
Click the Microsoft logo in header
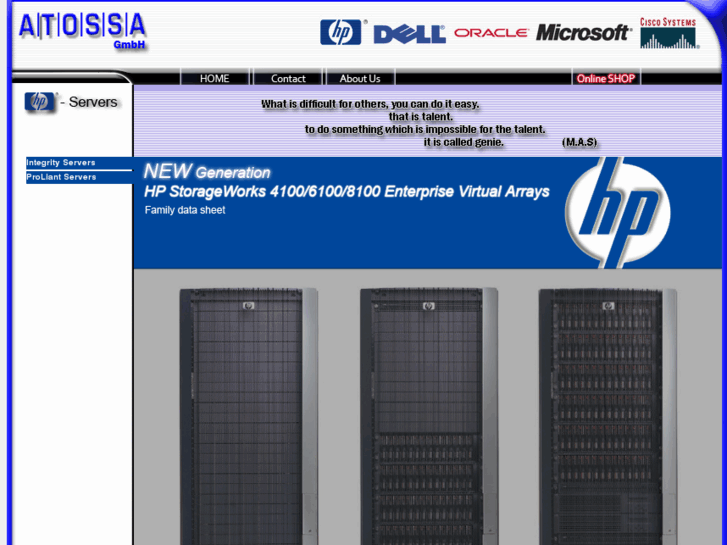click(x=583, y=32)
